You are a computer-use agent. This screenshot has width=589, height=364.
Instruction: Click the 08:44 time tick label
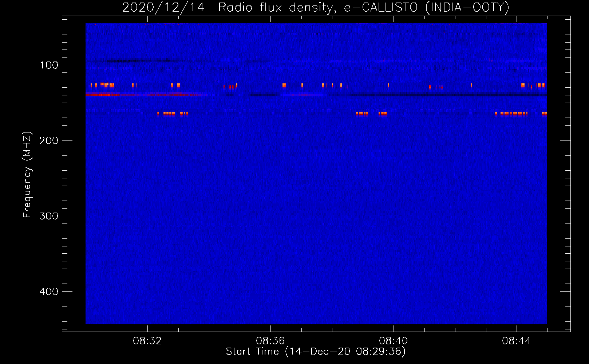[x=516, y=341]
